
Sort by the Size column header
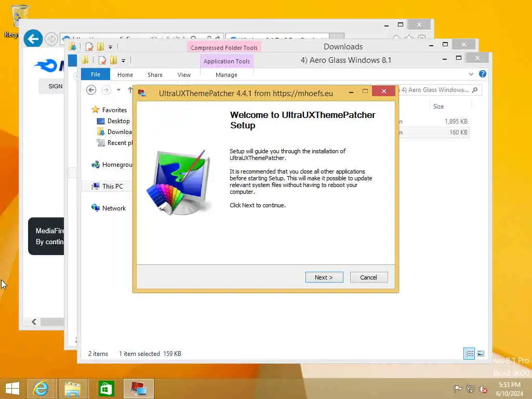438,106
